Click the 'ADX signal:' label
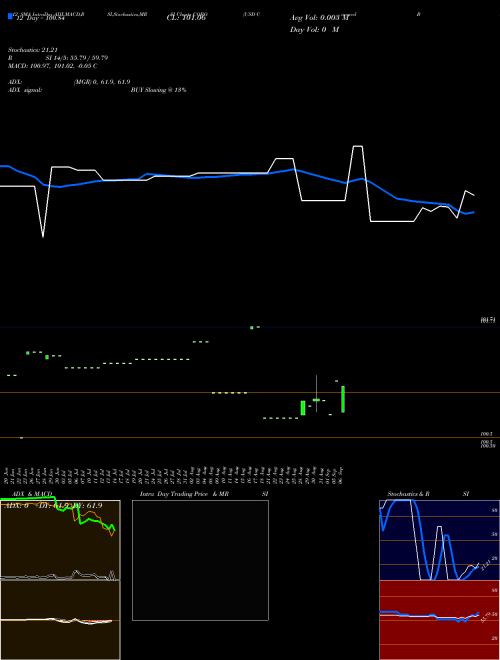 click(x=25, y=90)
